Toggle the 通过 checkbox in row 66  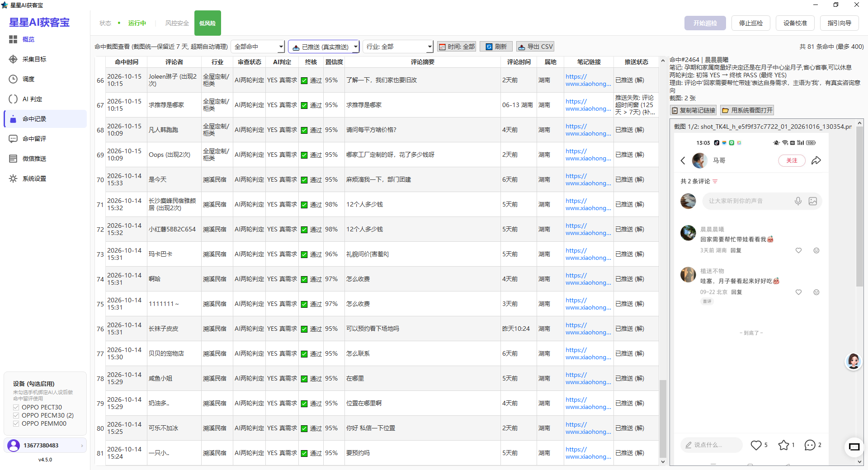tap(304, 80)
